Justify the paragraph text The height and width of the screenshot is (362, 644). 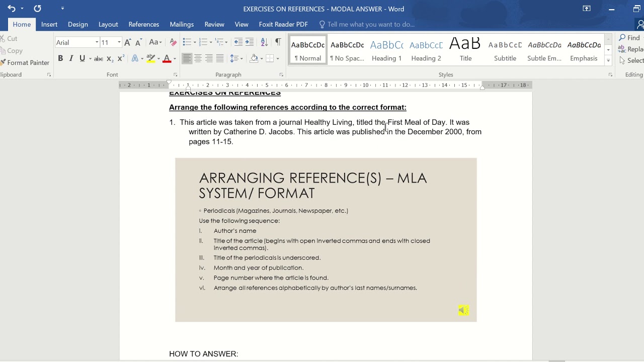click(220, 58)
